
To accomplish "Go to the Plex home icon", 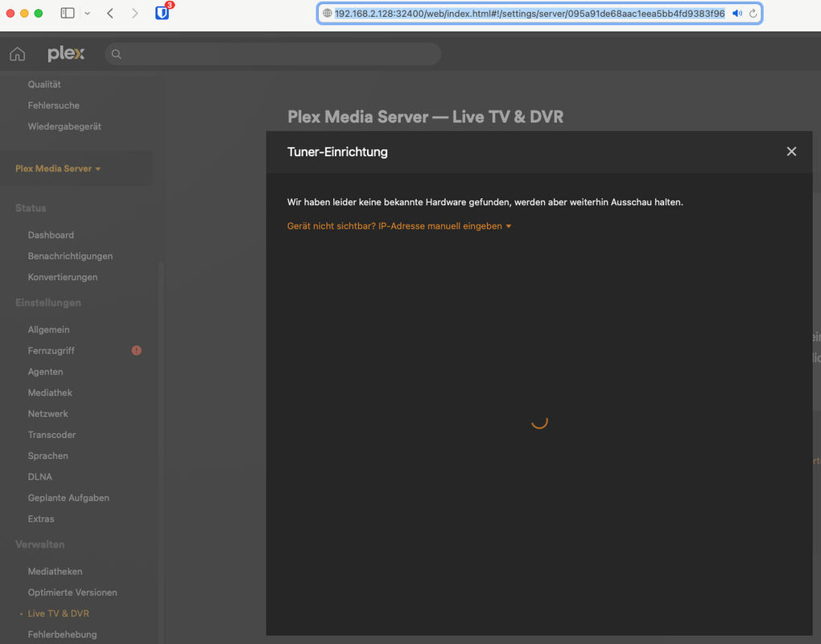I will pos(17,54).
